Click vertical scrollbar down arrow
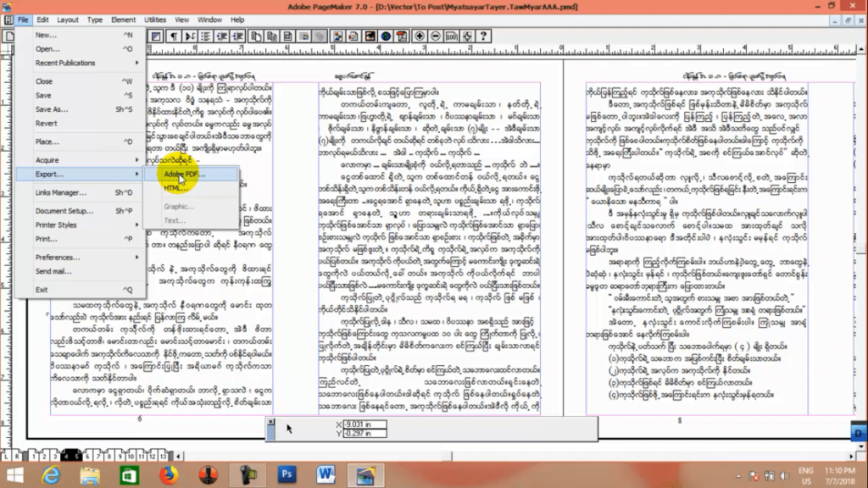The height and width of the screenshot is (488, 868). [x=861, y=446]
